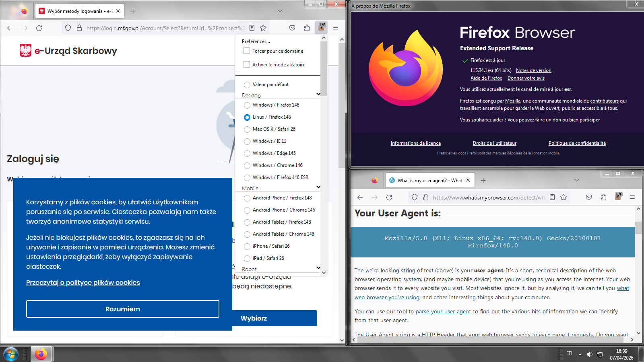Close the User-Agent switcher popup via its toolbar icon
The height and width of the screenshot is (362, 644).
[x=322, y=28]
